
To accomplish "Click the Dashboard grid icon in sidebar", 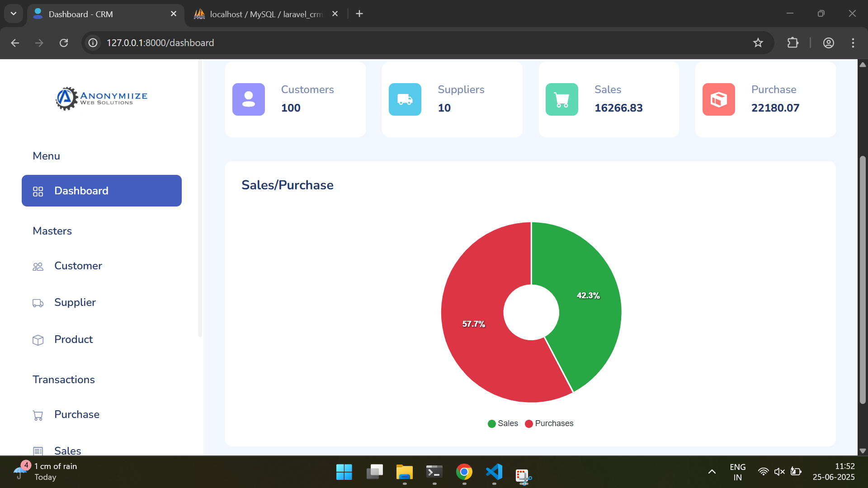I will [38, 191].
